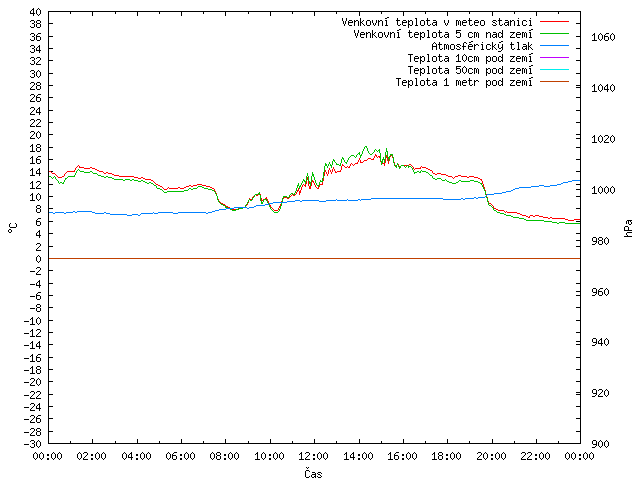Click legend label 'Teplota 1 metr pod zemí'
Screen dimensions: 640x480
click(464, 82)
